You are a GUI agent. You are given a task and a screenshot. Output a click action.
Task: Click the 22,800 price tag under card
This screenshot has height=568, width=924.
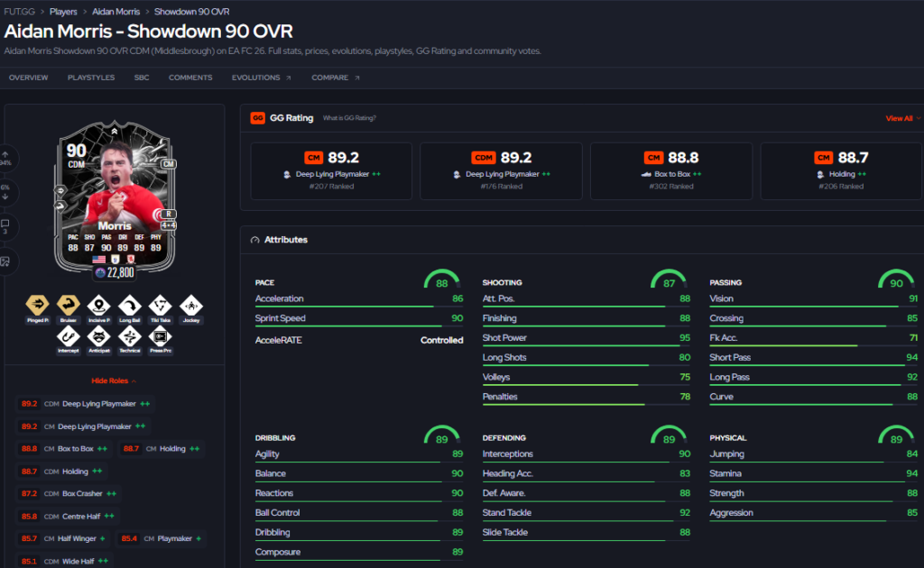tap(115, 272)
